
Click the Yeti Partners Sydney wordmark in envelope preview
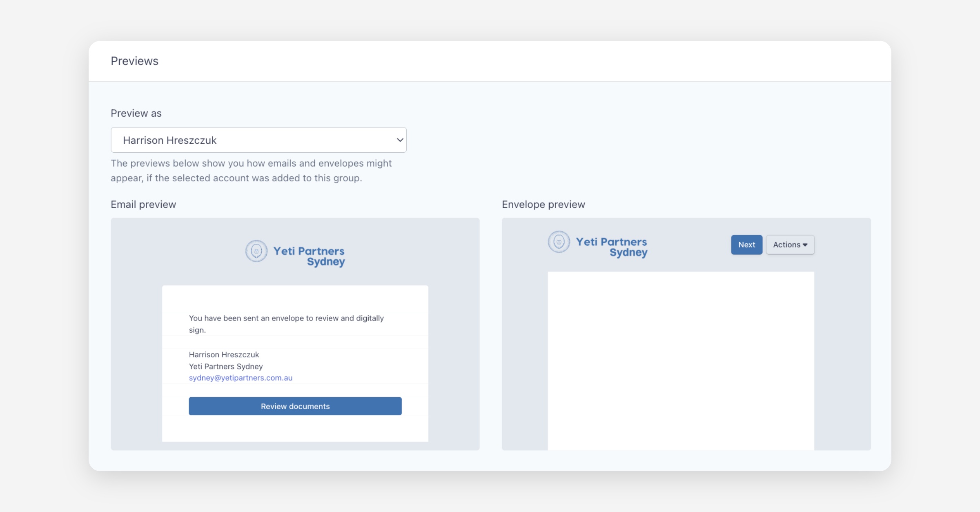pos(612,247)
